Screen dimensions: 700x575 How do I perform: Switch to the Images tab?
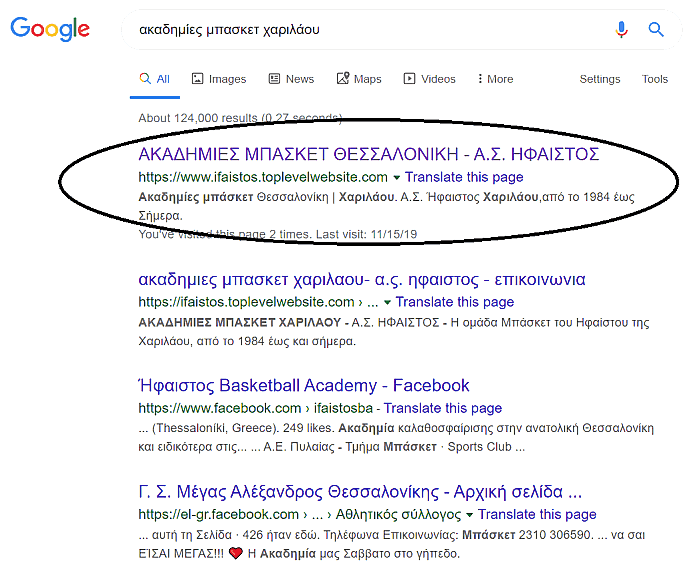(219, 79)
